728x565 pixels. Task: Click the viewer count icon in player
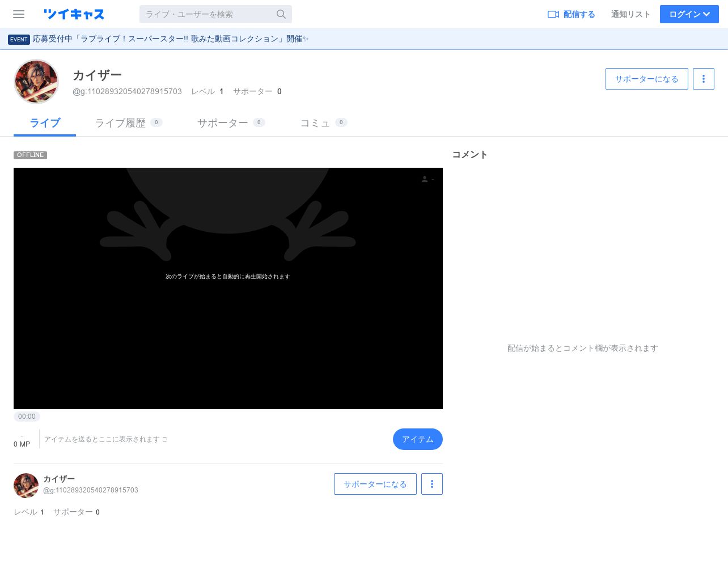[x=425, y=179]
